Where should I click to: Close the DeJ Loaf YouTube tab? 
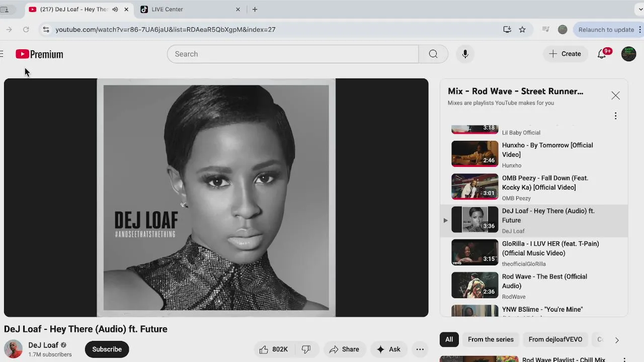click(126, 9)
